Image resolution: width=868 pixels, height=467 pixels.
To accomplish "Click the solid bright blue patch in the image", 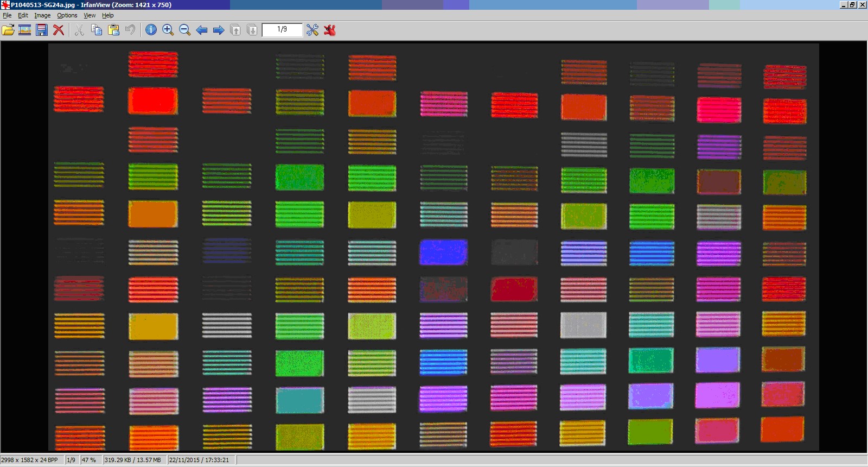I will tap(443, 253).
